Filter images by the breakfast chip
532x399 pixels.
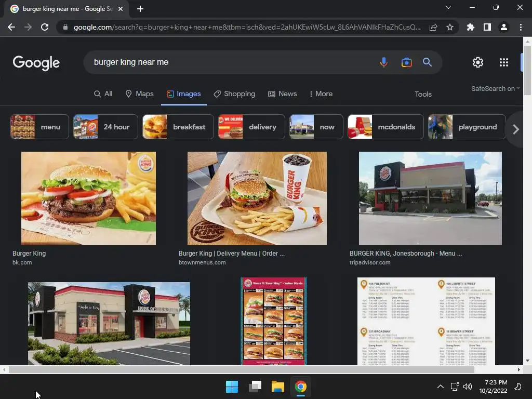(178, 127)
